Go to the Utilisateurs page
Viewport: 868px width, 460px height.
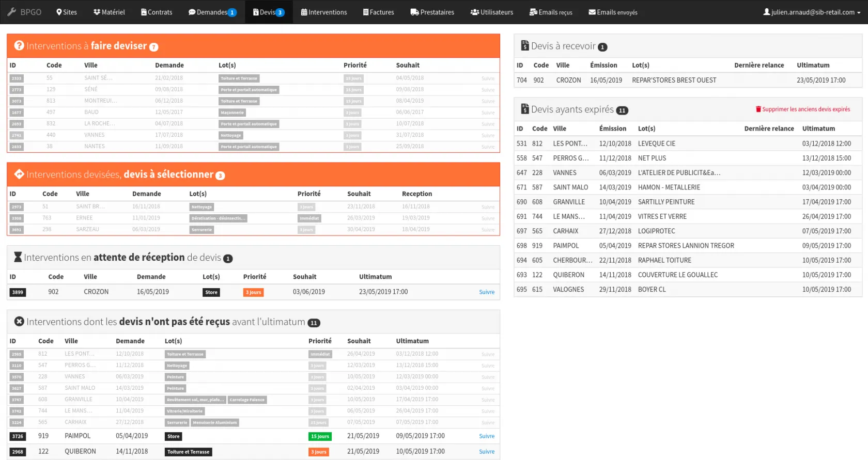click(x=492, y=12)
